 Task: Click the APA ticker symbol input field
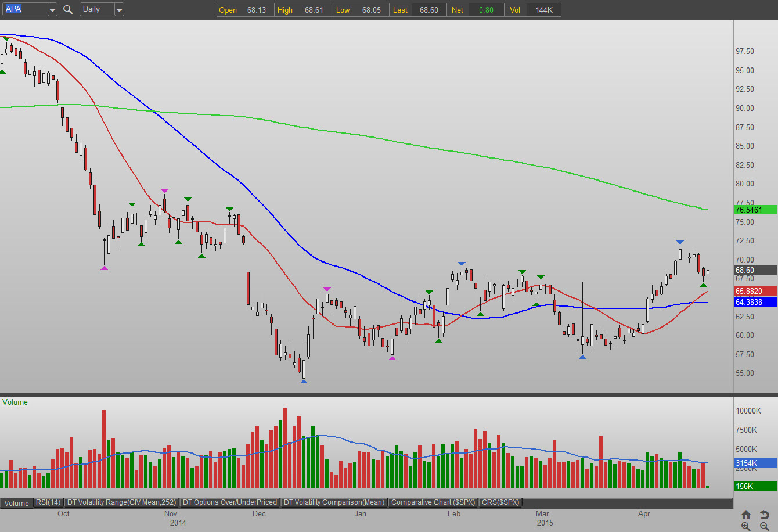tap(24, 9)
